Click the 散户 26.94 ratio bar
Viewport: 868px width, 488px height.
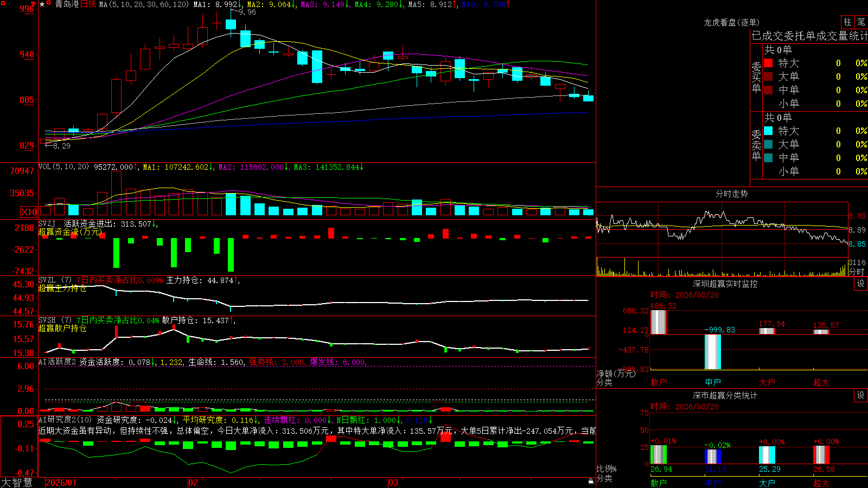[x=659, y=454]
